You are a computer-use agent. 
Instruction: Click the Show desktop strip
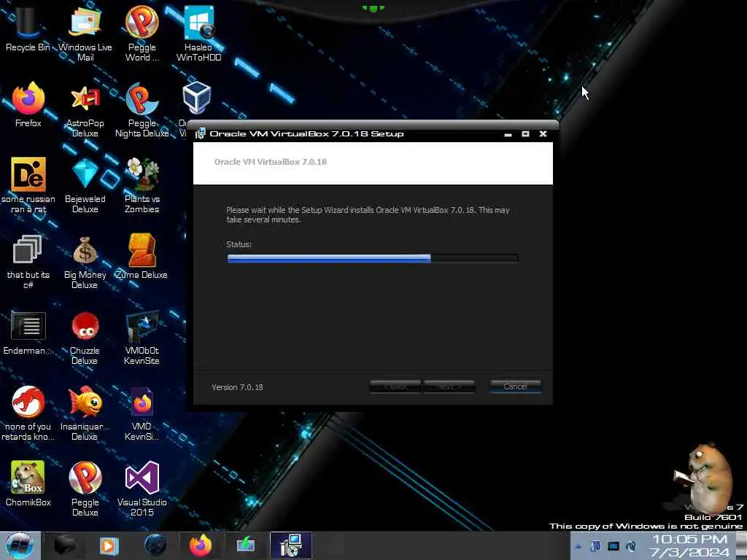(741, 545)
